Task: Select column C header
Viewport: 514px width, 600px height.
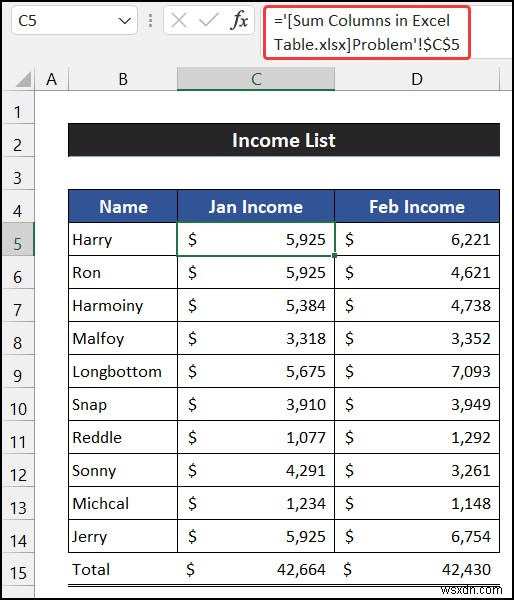Action: (256, 79)
